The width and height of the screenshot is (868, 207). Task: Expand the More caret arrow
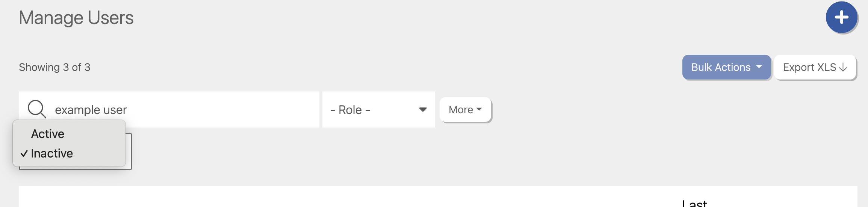pyautogui.click(x=479, y=109)
